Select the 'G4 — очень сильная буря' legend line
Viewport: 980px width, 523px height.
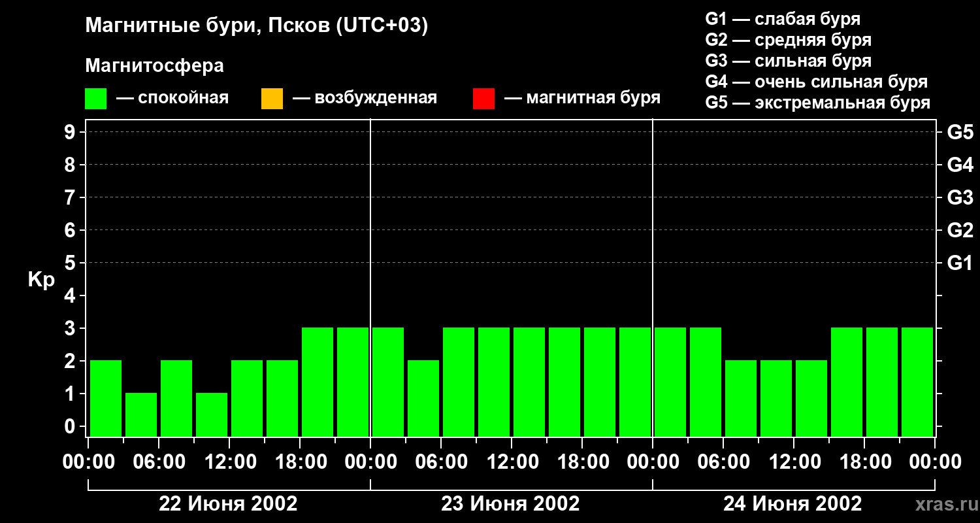(817, 82)
